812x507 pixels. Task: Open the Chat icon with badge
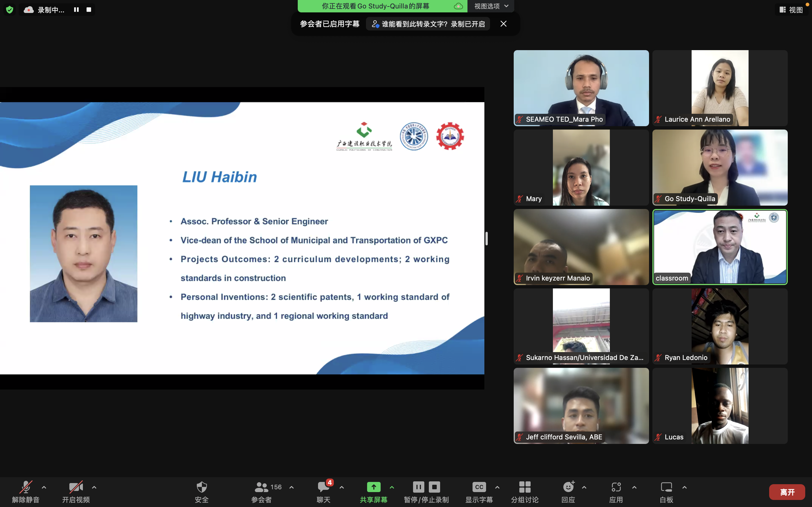(x=323, y=487)
